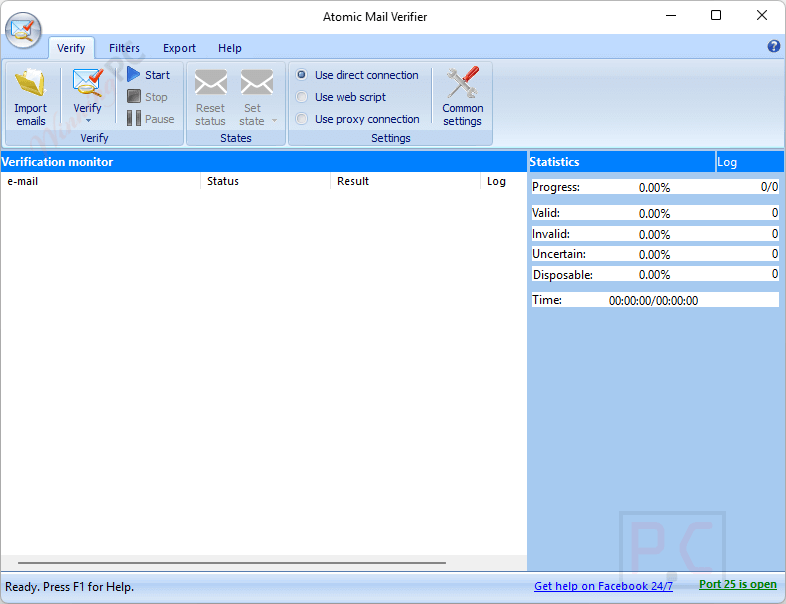Click the Reset status envelope icon
786x604 pixels.
211,82
